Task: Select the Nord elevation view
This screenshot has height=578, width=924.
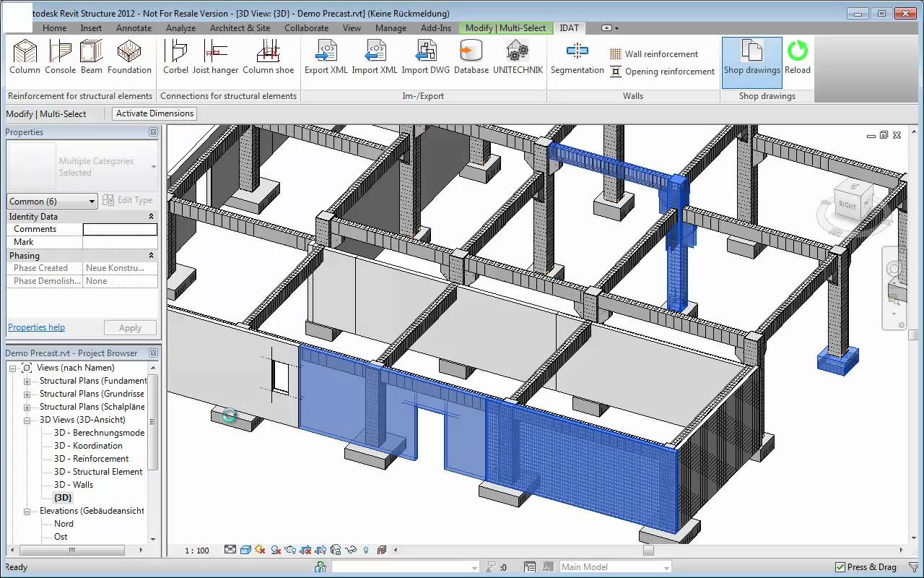Action: tap(64, 524)
